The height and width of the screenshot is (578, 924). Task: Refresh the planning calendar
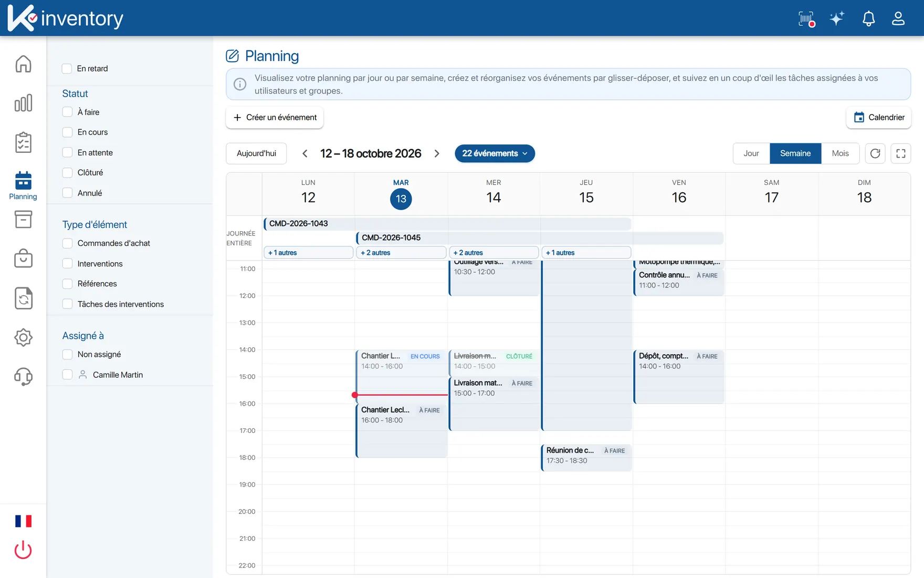(x=875, y=153)
